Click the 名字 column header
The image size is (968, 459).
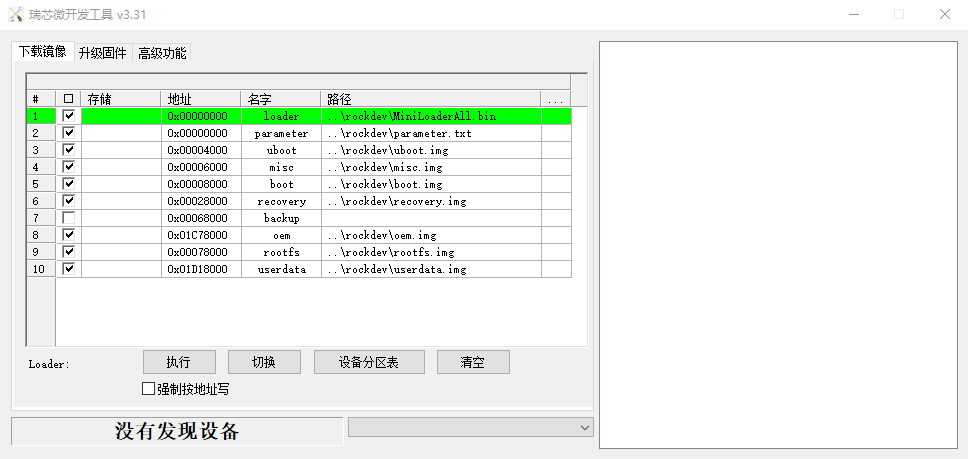point(281,99)
